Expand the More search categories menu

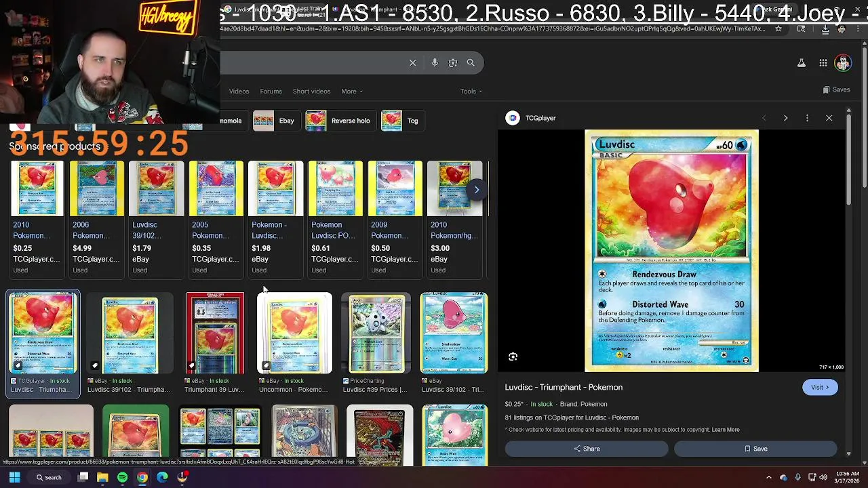352,91
